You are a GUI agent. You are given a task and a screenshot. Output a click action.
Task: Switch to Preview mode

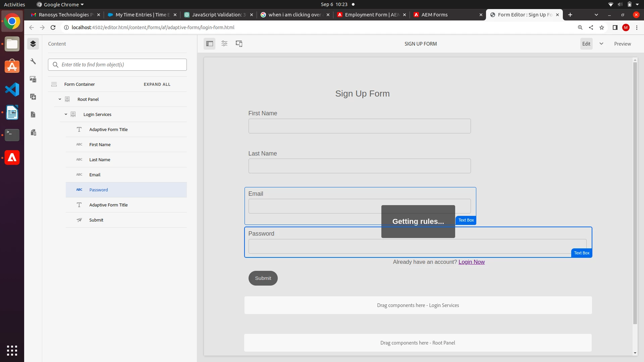coord(622,44)
